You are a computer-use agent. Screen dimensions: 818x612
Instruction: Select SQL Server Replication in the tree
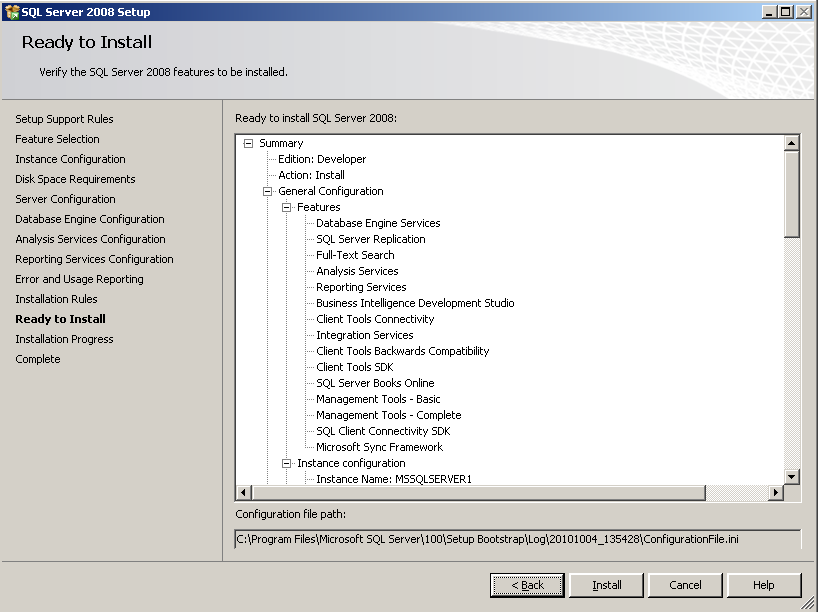[370, 239]
